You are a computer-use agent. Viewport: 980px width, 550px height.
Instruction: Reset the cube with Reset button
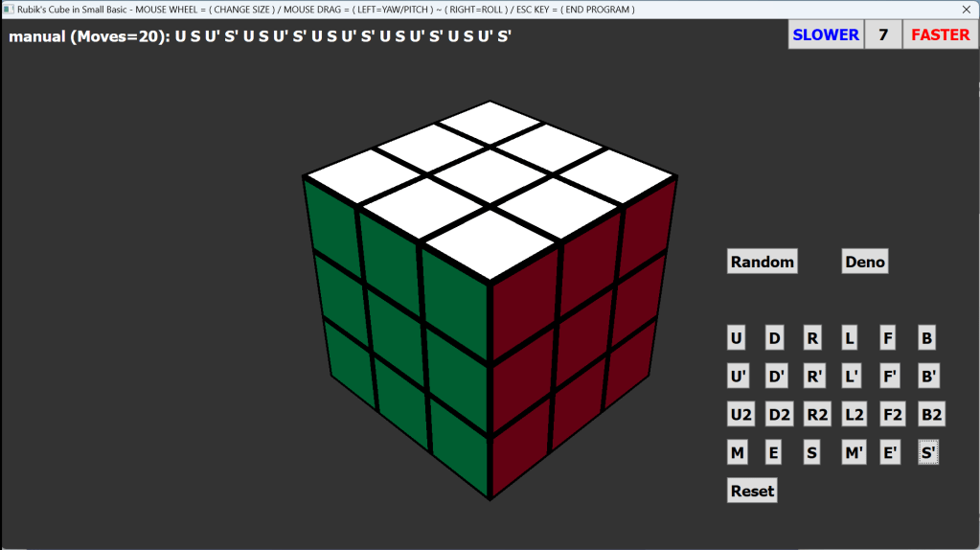click(x=752, y=491)
